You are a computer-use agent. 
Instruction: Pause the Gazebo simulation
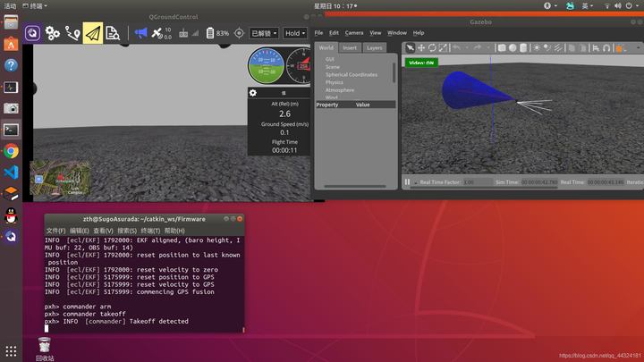407,181
